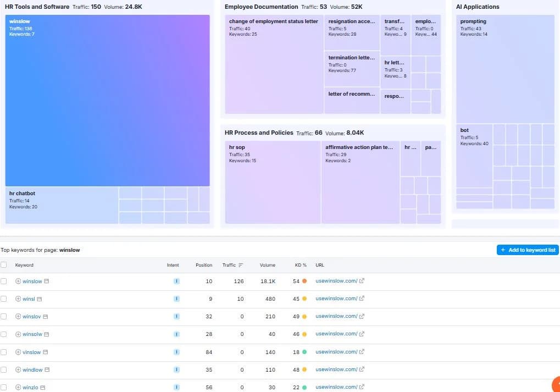Click Add to keyword list button
The width and height of the screenshot is (560, 392).
pyautogui.click(x=528, y=250)
